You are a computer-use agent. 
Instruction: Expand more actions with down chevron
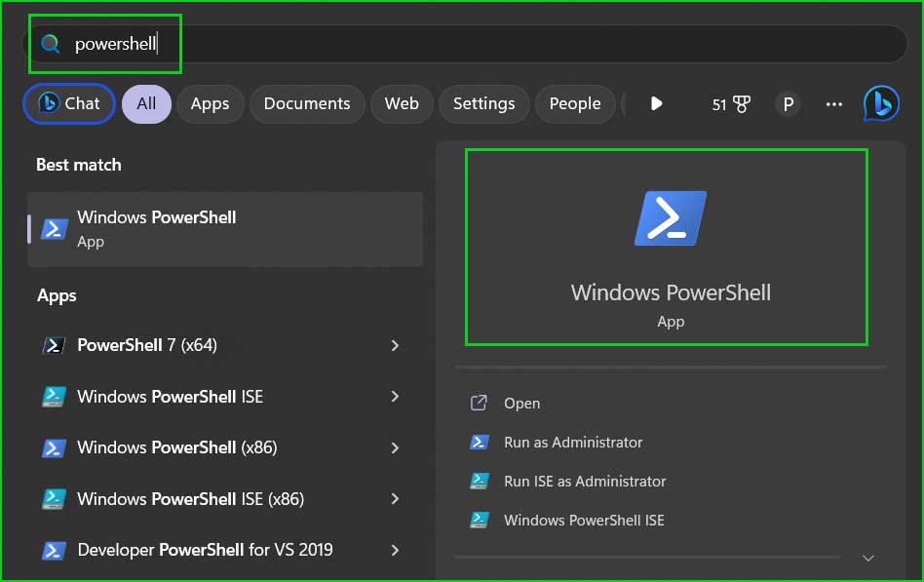point(868,558)
